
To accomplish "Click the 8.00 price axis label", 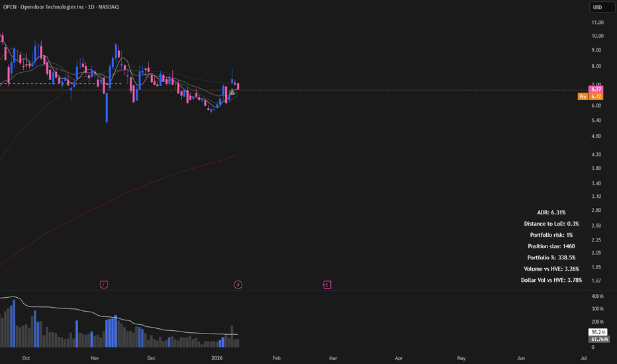I will pos(596,66).
